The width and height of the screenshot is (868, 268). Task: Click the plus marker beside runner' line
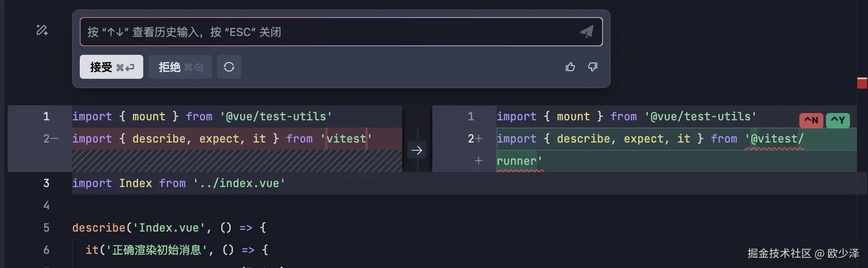point(479,161)
